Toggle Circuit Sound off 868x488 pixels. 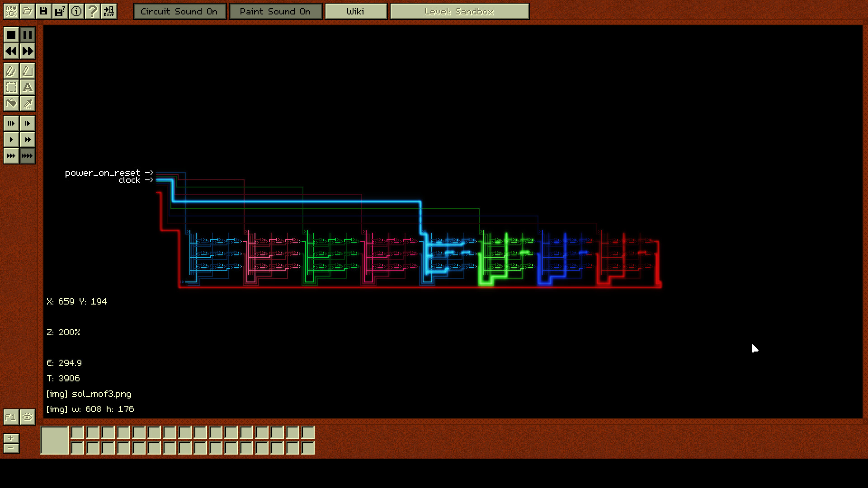[179, 11]
